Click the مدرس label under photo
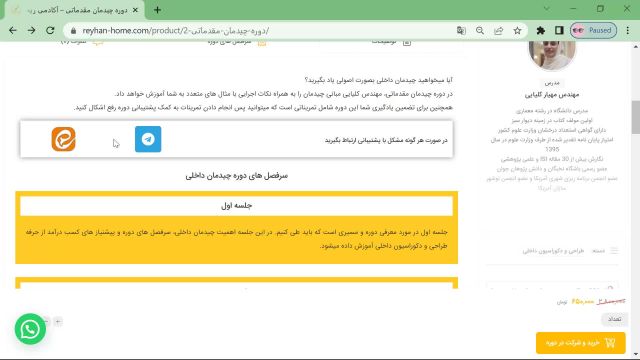This screenshot has width=640, height=360. 552,83
